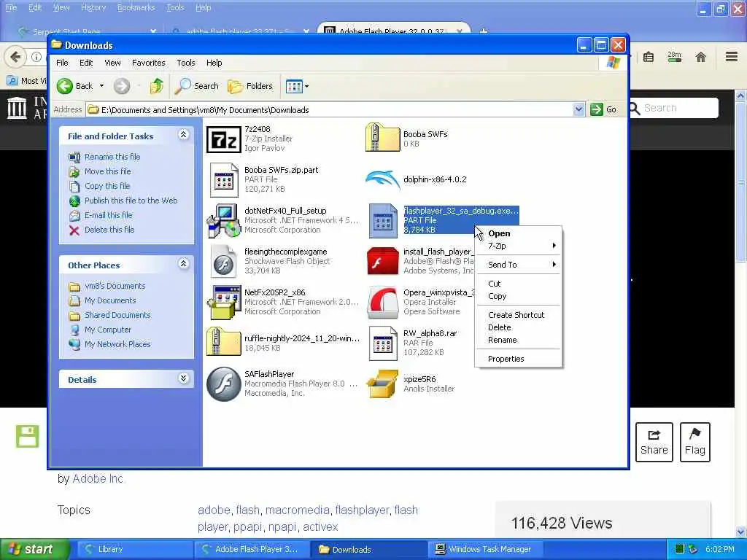Click the Firefox site info icon
This screenshot has width=747, height=560.
click(36, 57)
